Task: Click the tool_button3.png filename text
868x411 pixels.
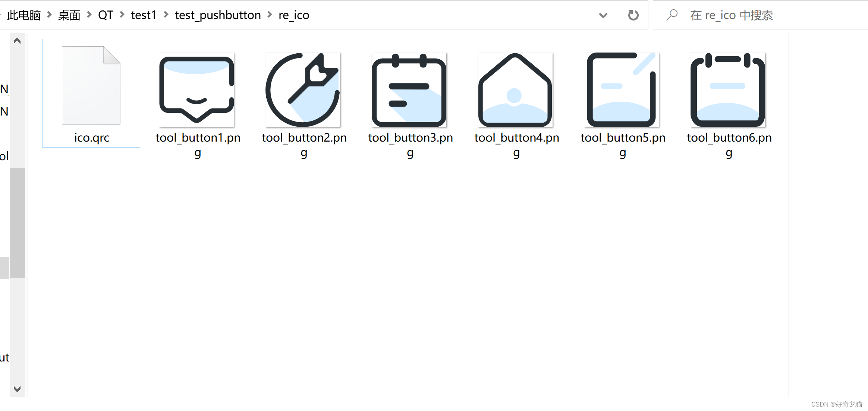Action: (410, 145)
